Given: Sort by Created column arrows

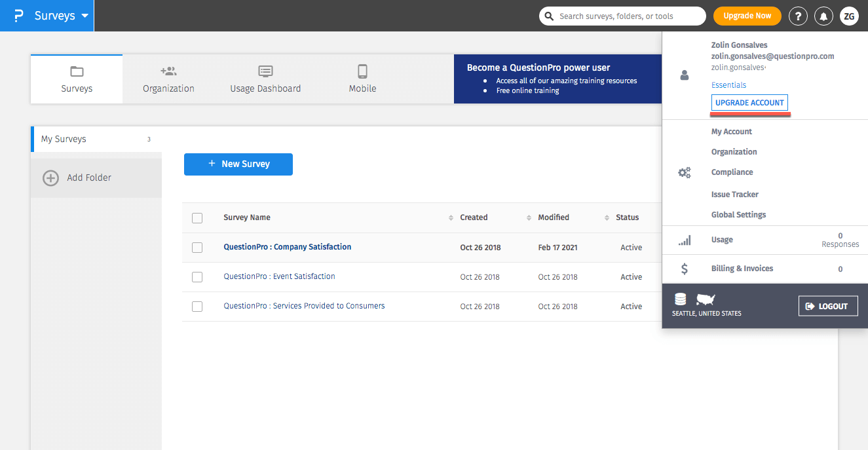Looking at the screenshot, I should [529, 217].
